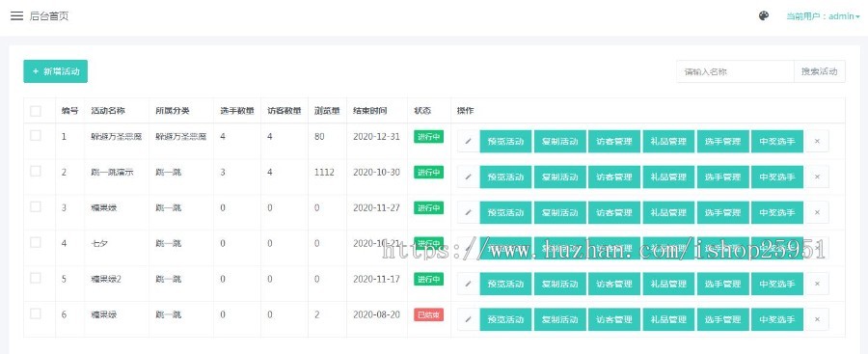Click 访客管理 for activity 1

614,141
